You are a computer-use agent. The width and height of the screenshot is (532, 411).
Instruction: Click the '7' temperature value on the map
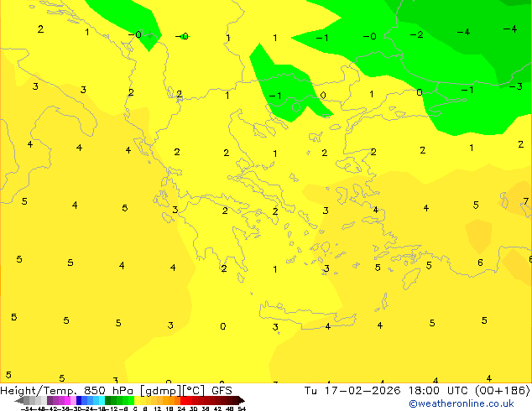pyautogui.click(x=525, y=202)
